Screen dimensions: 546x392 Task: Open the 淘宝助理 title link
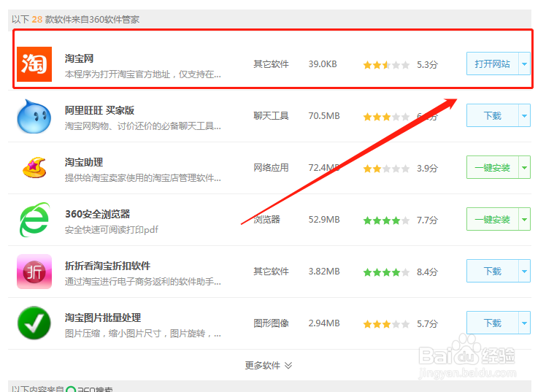click(84, 162)
